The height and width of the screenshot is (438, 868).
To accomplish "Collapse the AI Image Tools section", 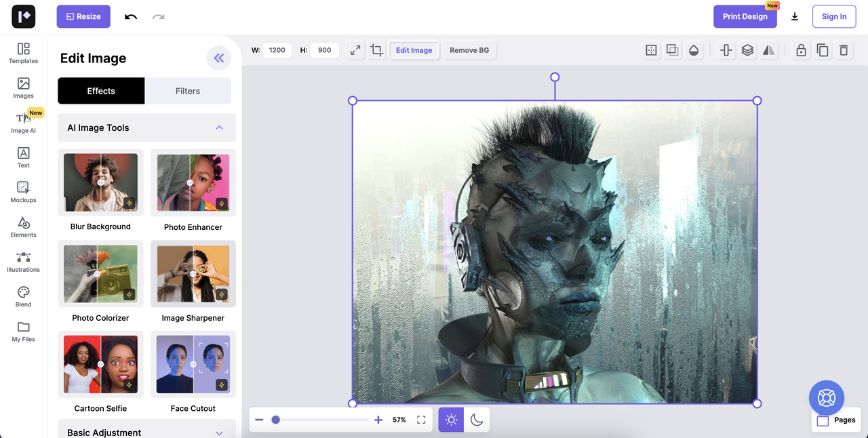I will 219,127.
